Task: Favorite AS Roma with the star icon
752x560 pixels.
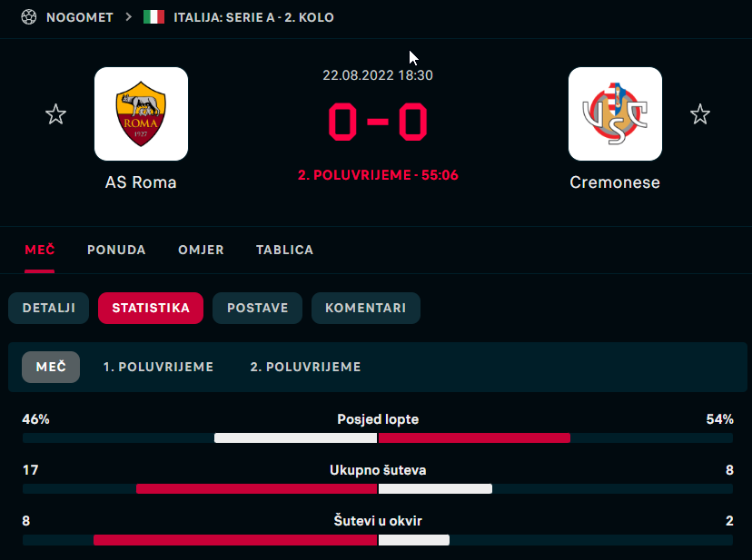Action: tap(55, 114)
